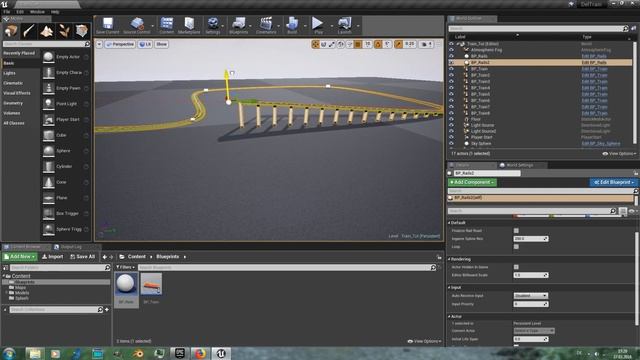Switch to the Output Log tab
Image resolution: width=640 pixels, height=360 pixels.
click(x=71, y=247)
